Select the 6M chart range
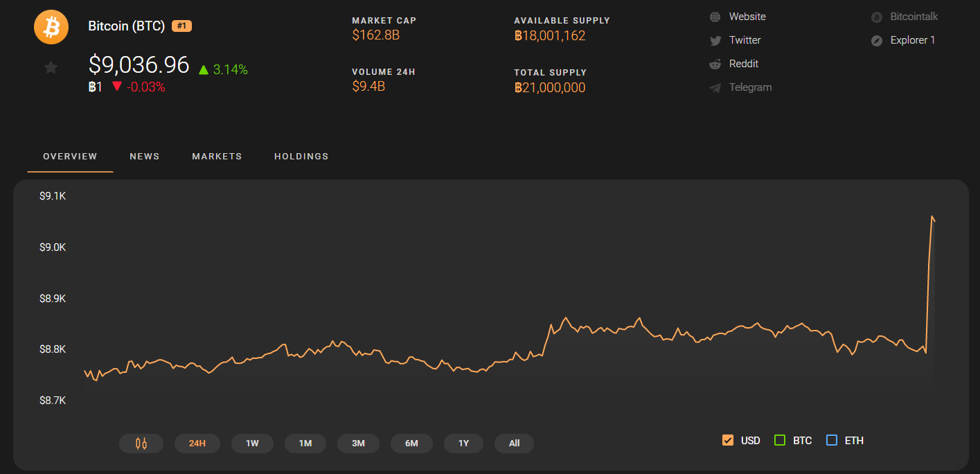Image resolution: width=980 pixels, height=474 pixels. 411,444
